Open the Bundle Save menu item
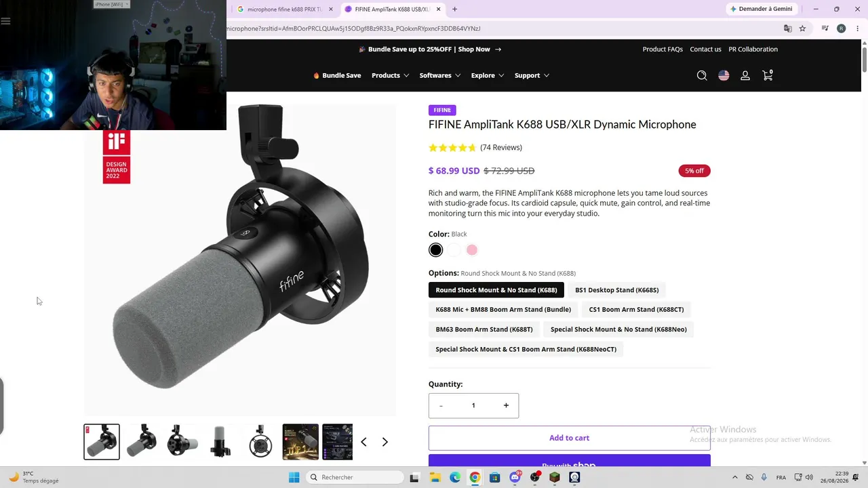 coord(337,75)
